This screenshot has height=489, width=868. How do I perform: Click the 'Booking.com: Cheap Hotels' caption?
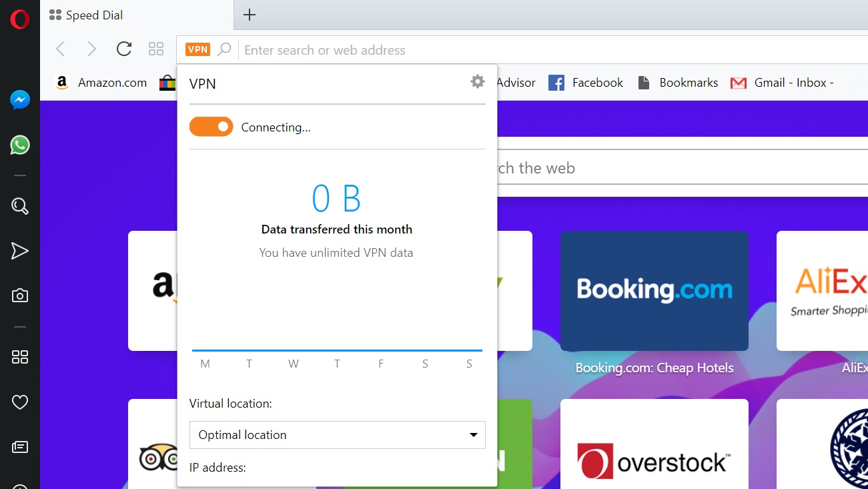point(655,368)
